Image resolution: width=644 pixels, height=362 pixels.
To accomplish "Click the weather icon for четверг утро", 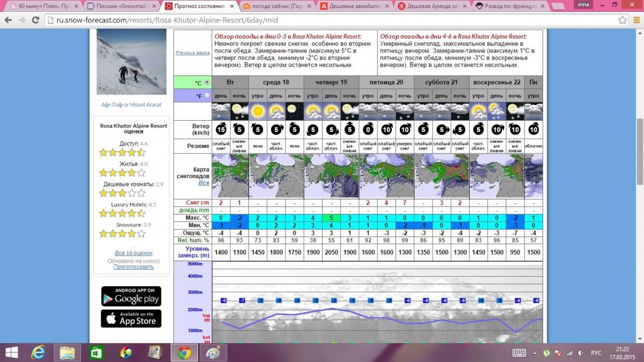I will click(312, 111).
